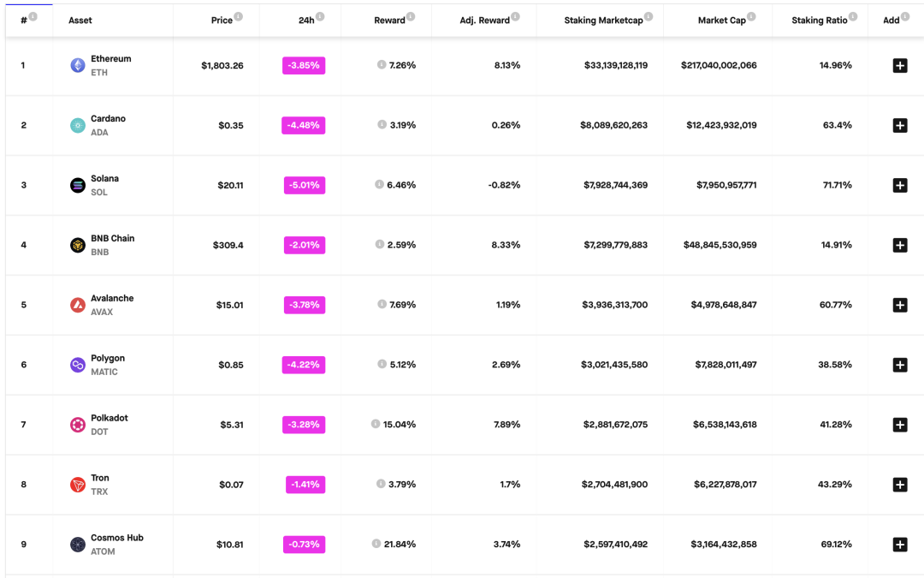This screenshot has width=924, height=578.
Task: Click Solana's pink -5.01% change badge
Action: click(x=304, y=185)
